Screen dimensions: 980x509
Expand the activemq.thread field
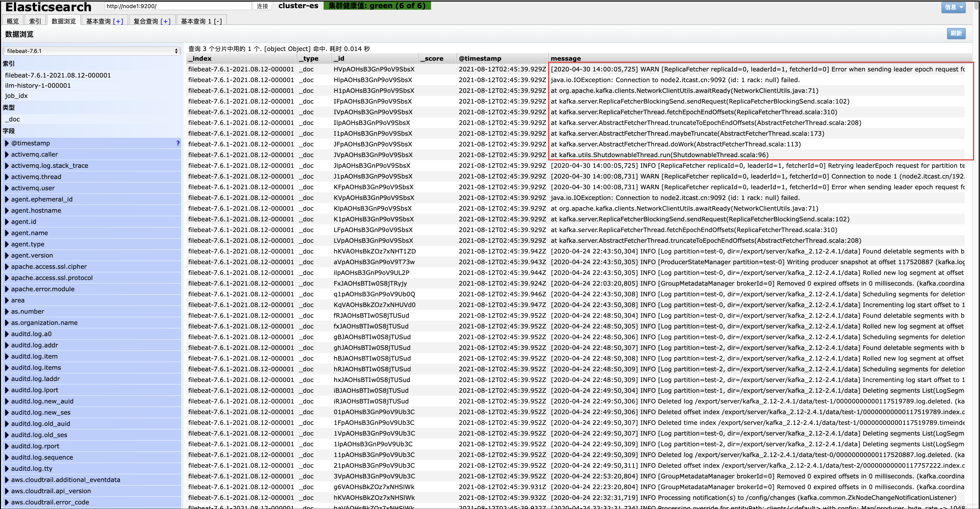[92, 177]
